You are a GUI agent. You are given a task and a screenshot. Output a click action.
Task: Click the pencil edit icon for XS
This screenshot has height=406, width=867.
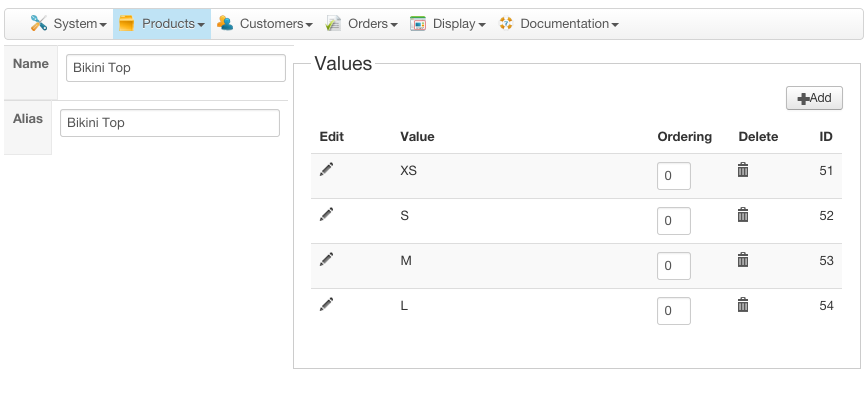(326, 169)
